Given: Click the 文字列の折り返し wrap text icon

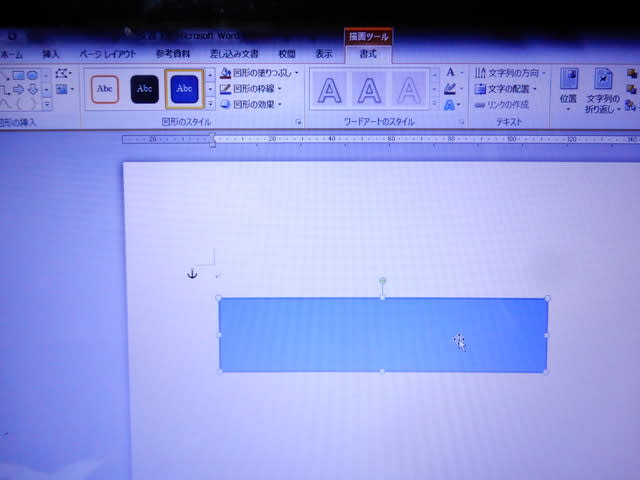Looking at the screenshot, I should point(601,86).
